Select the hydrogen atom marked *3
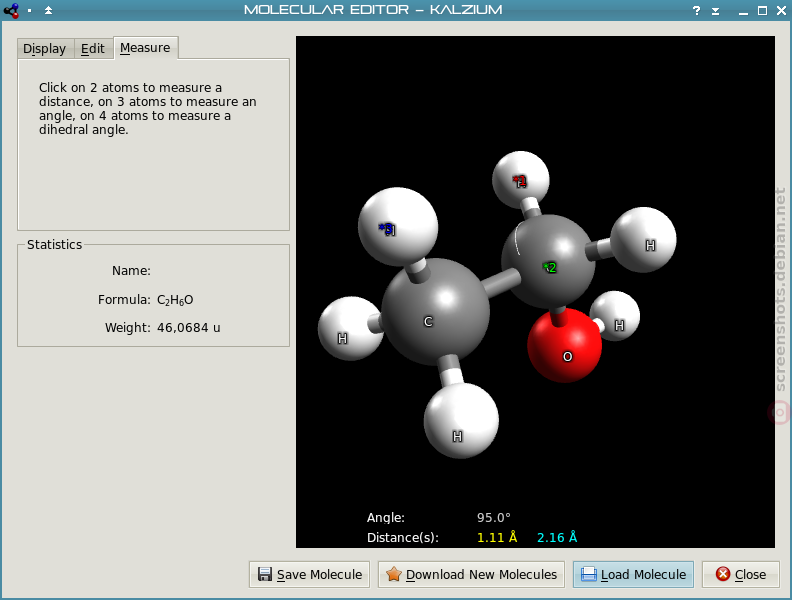Screen dimensions: 792x600 pyautogui.click(x=398, y=227)
